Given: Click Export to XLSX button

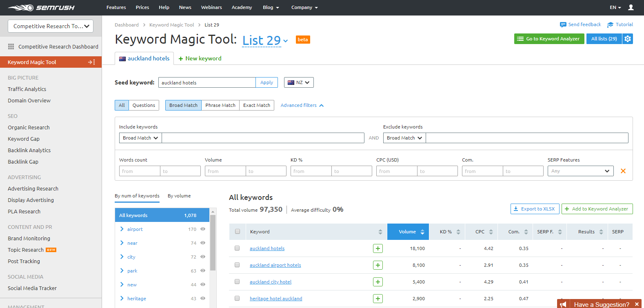Looking at the screenshot, I should 535,209.
